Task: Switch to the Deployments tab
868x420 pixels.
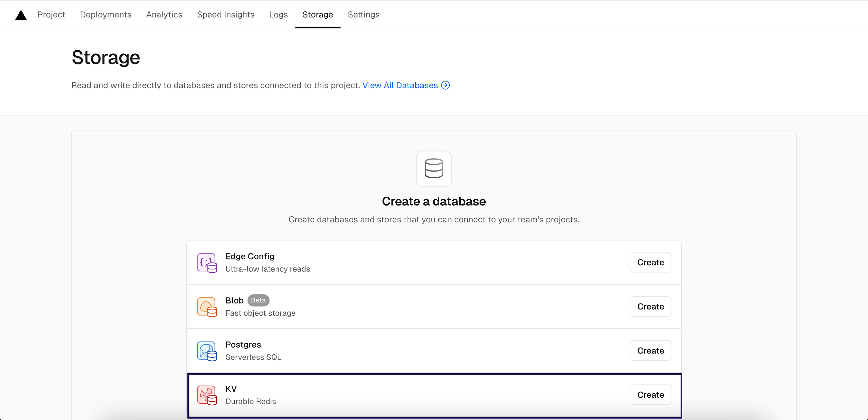Action: [105, 14]
